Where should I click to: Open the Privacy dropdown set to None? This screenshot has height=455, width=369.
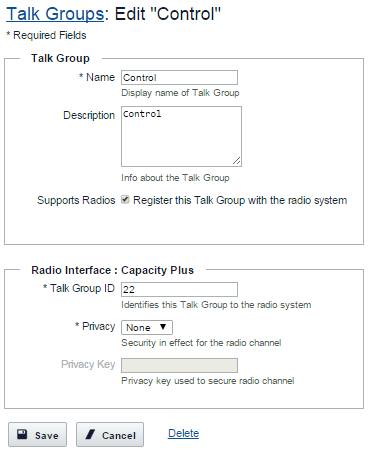[147, 327]
